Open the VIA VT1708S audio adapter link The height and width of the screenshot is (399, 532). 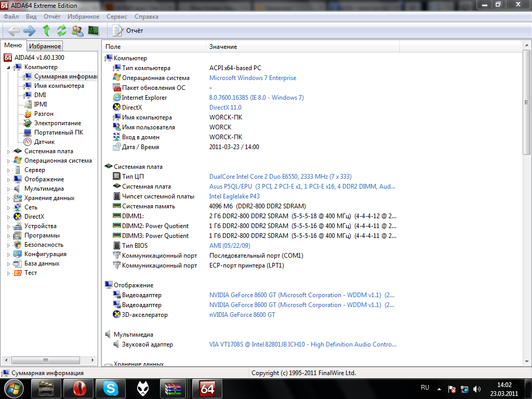(x=303, y=344)
